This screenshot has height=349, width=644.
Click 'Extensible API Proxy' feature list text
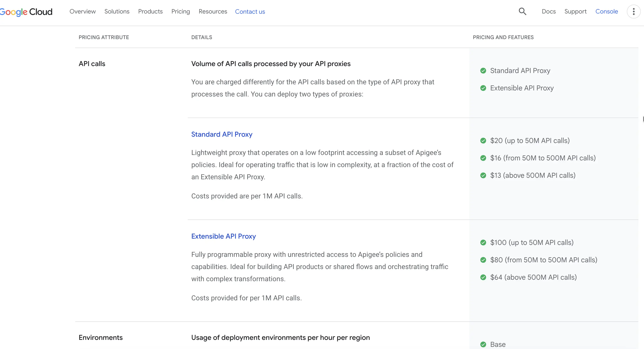click(522, 88)
